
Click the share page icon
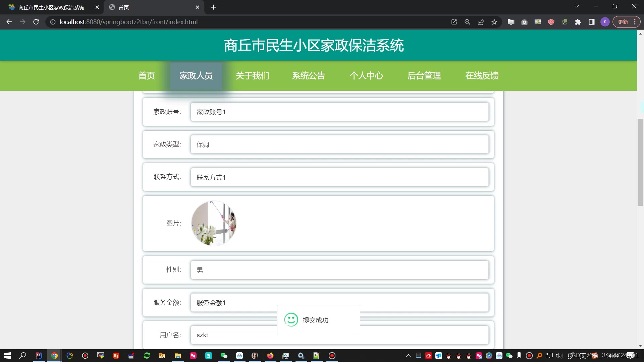point(481,22)
